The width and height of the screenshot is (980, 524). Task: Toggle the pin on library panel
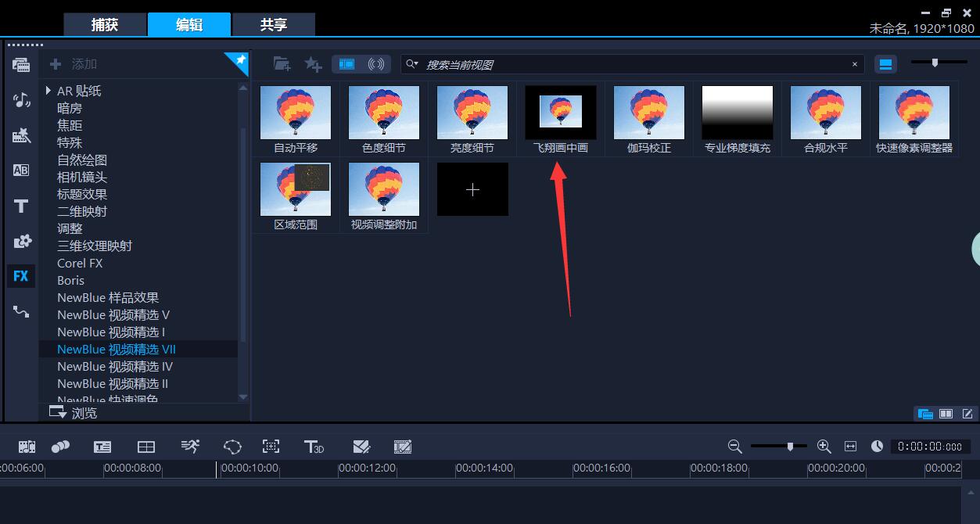coord(238,62)
